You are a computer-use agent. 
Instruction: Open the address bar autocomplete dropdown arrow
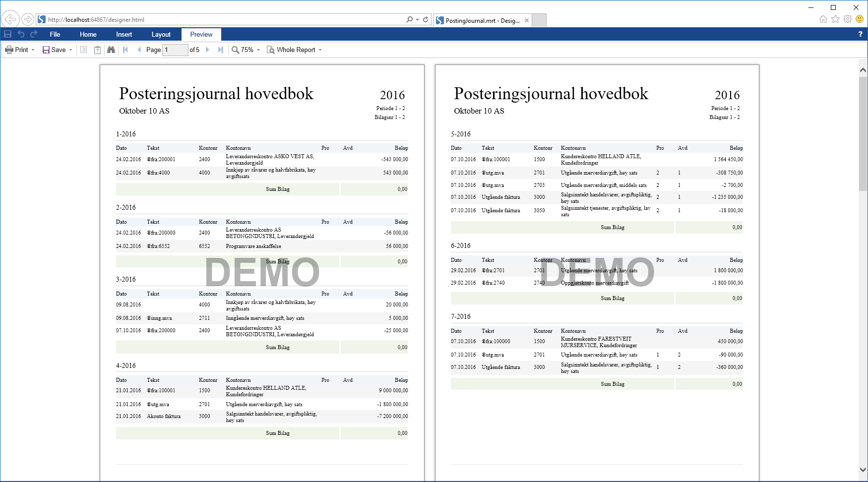(418, 20)
